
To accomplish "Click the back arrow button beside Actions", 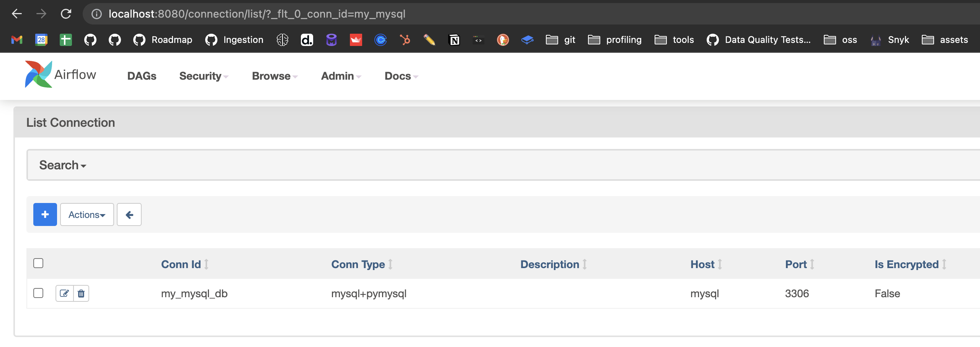I will pos(129,214).
